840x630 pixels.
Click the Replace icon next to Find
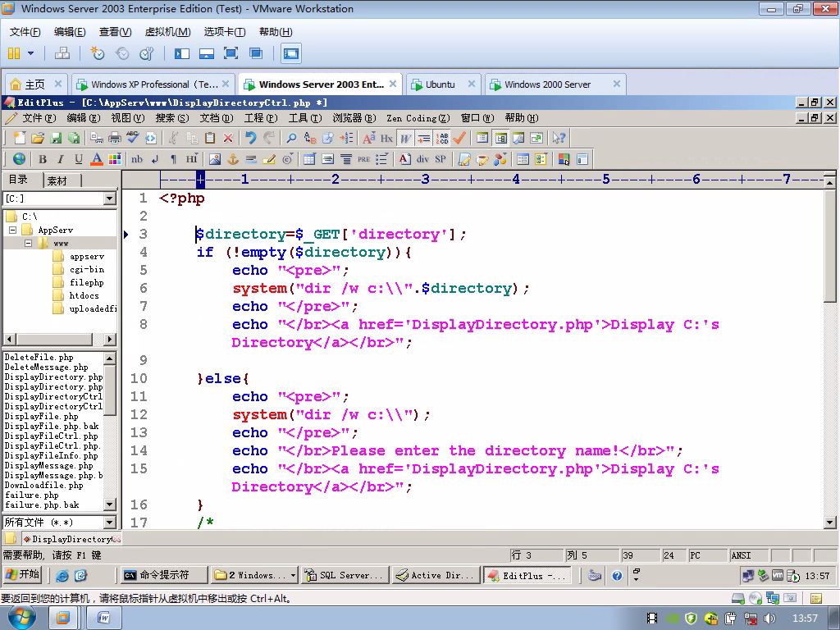pyautogui.click(x=309, y=138)
